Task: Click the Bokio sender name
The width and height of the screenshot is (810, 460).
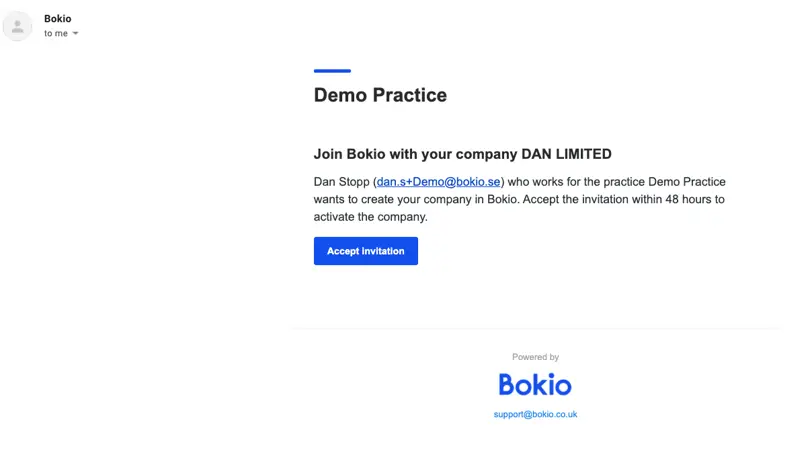Action: coord(58,19)
